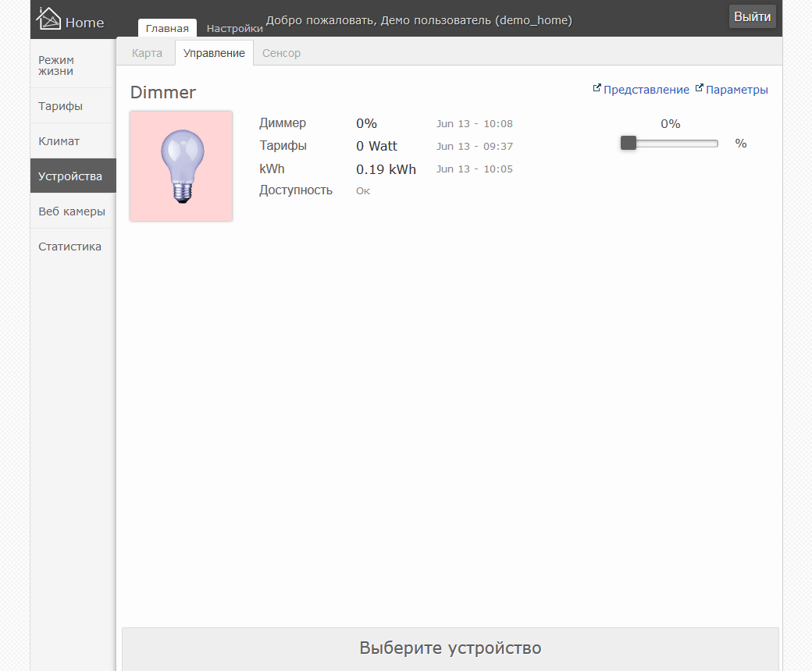Click the external link icon beside Представление
Image resolution: width=812 pixels, height=671 pixels.
coord(597,88)
